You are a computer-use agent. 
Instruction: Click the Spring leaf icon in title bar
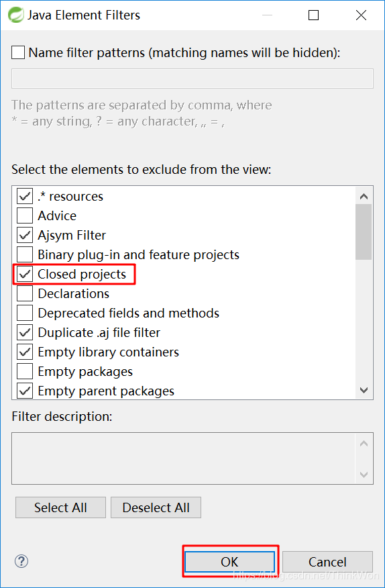(15, 15)
